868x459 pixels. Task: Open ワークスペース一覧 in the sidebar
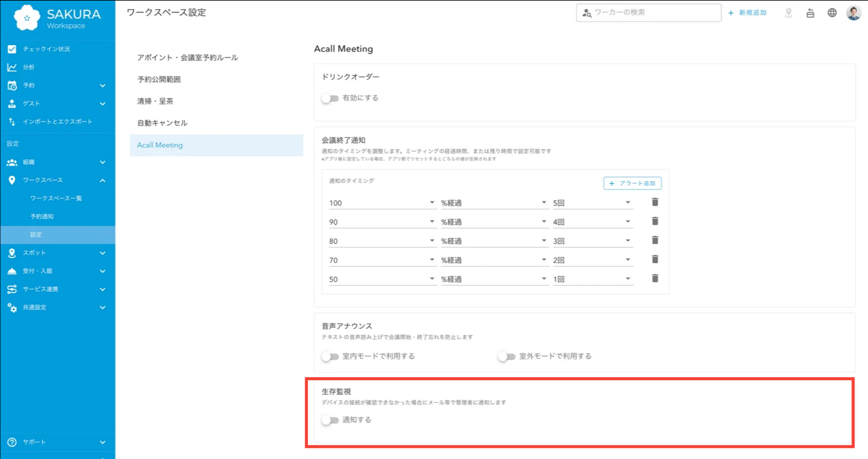pos(56,198)
